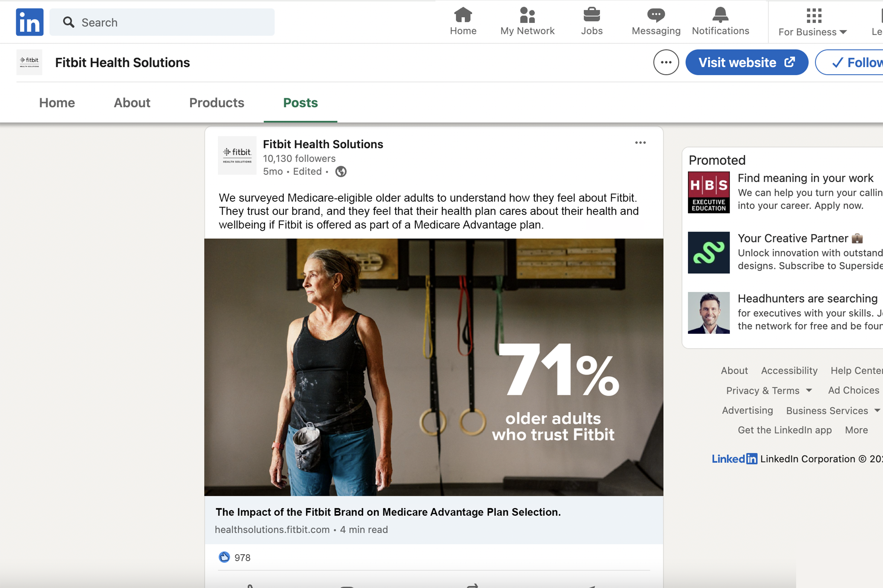Open the post's three-dot options menu

coord(640,143)
